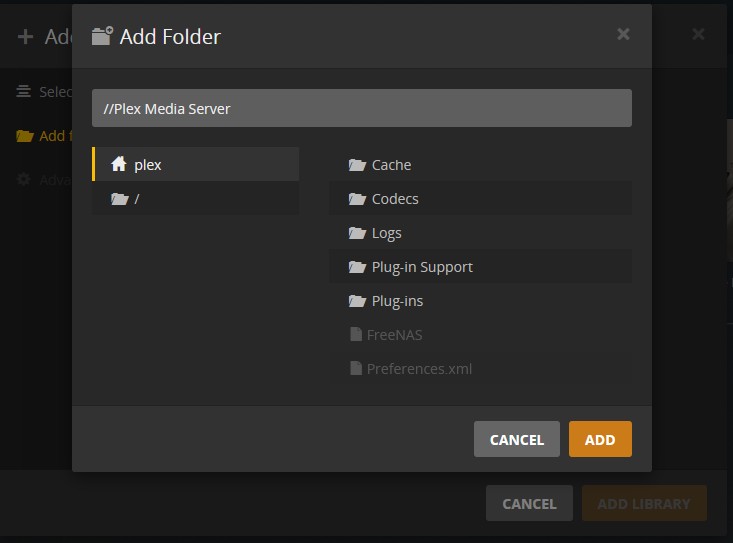Click the Add Folder title icon
This screenshot has width=733, height=543.
point(102,36)
